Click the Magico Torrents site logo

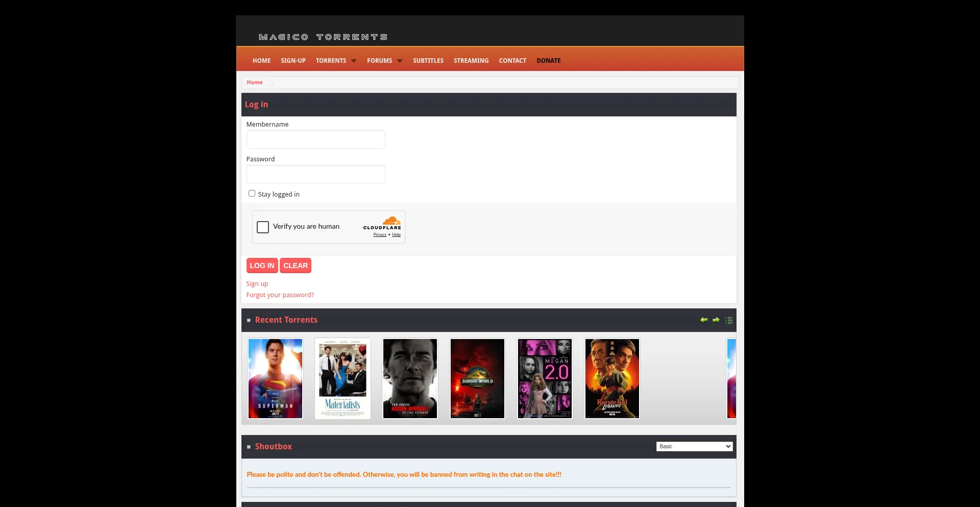coord(323,37)
